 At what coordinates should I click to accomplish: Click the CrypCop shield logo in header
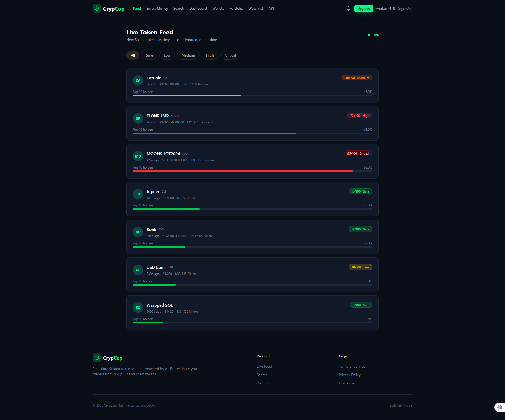click(x=97, y=8)
